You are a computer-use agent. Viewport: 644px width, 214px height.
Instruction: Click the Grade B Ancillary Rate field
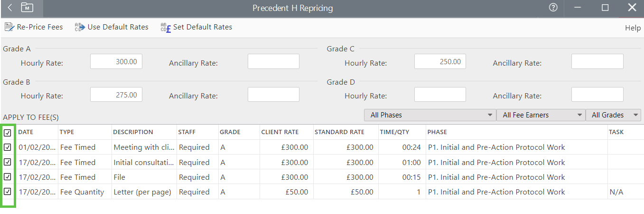pos(273,95)
